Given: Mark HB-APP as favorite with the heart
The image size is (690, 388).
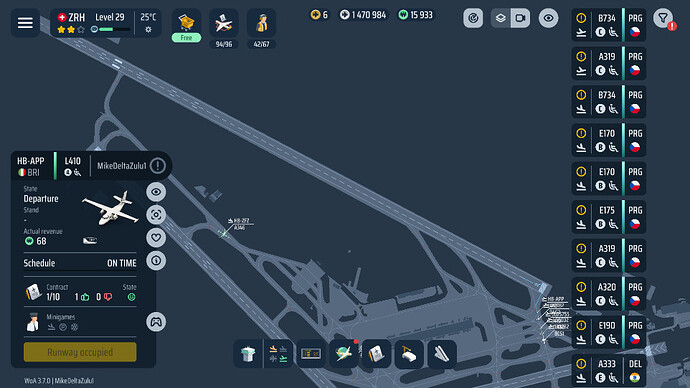Looking at the screenshot, I should [x=156, y=238].
